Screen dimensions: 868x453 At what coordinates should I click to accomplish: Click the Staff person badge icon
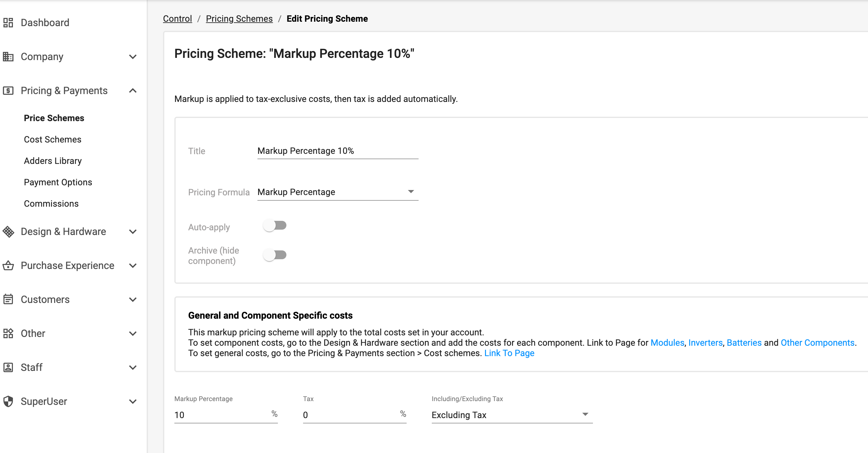tap(8, 367)
